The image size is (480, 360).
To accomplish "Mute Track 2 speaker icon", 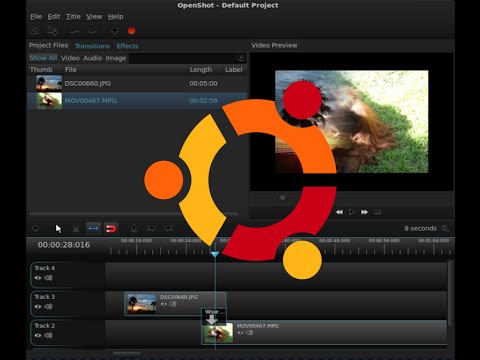I will coord(48,335).
